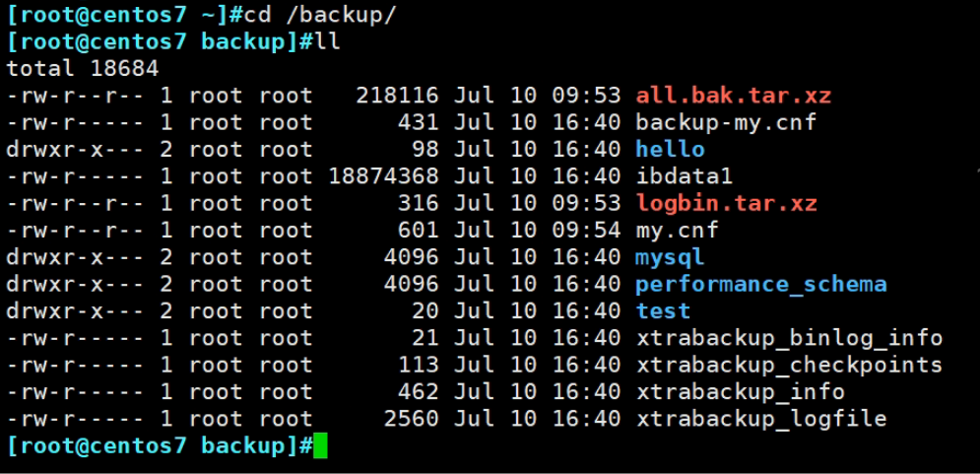Click the mysql directory name
Viewport: 980px width, 474px height.
click(670, 257)
